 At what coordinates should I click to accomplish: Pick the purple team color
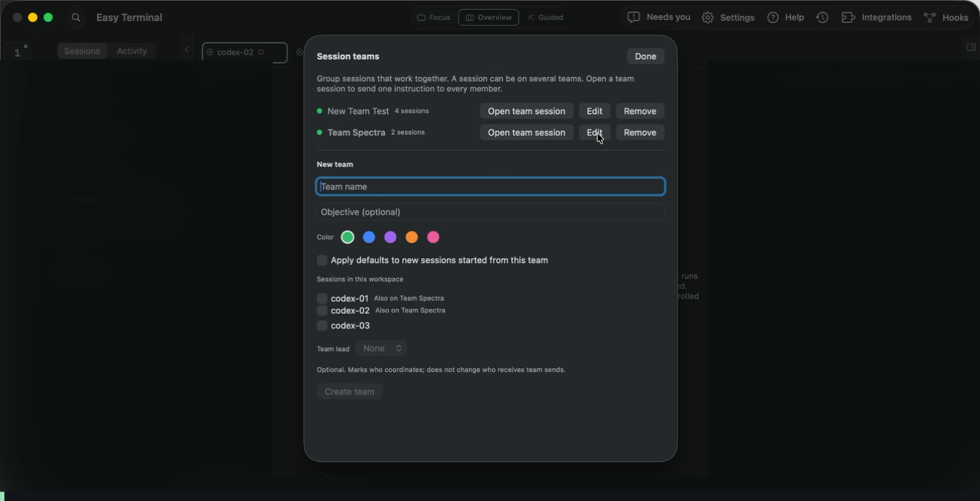coord(390,237)
